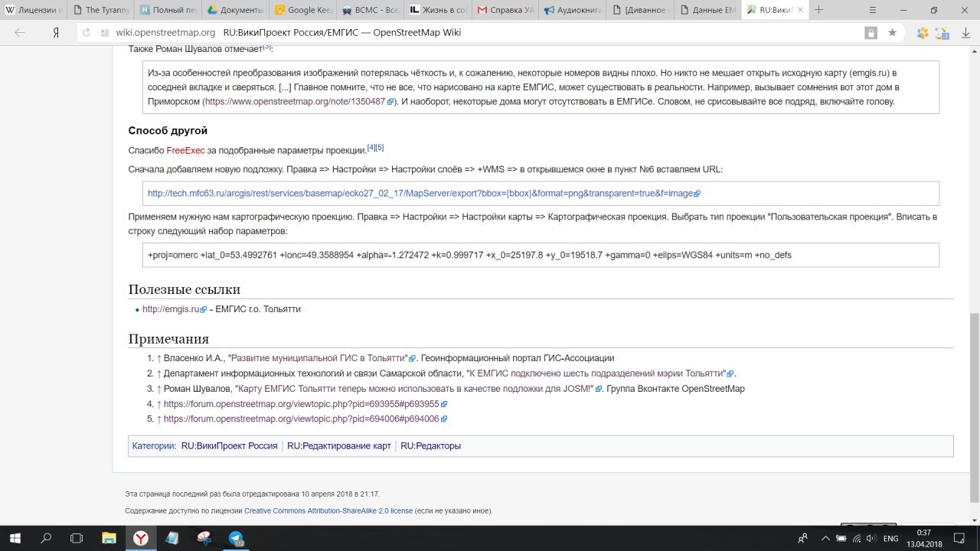Viewport: 980px width, 551px height.
Task: Open category RU:Редактирование карт
Action: point(339,445)
